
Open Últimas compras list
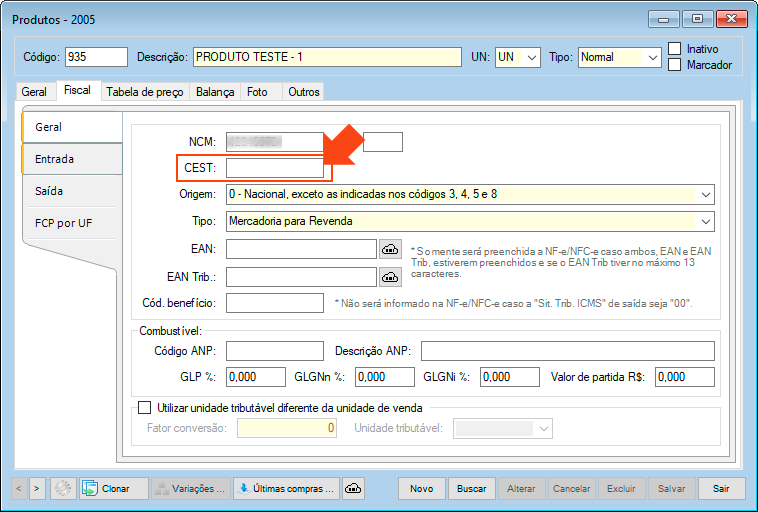(x=285, y=488)
